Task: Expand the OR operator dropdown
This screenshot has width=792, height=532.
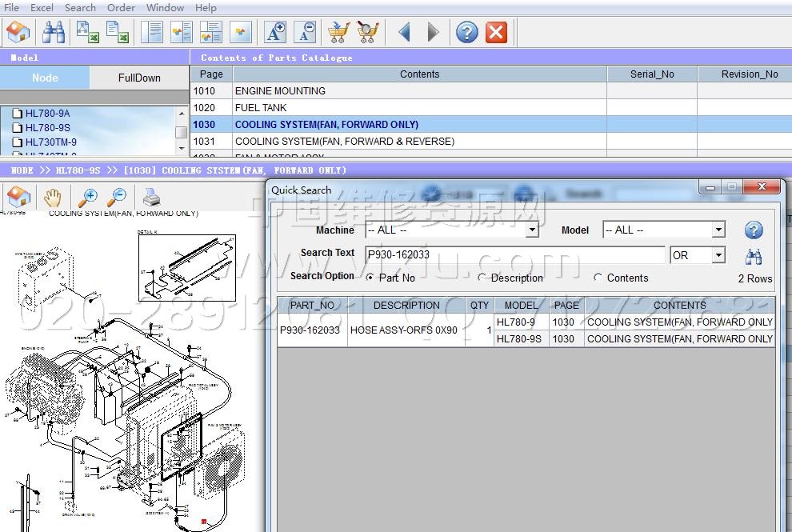Action: [x=718, y=255]
